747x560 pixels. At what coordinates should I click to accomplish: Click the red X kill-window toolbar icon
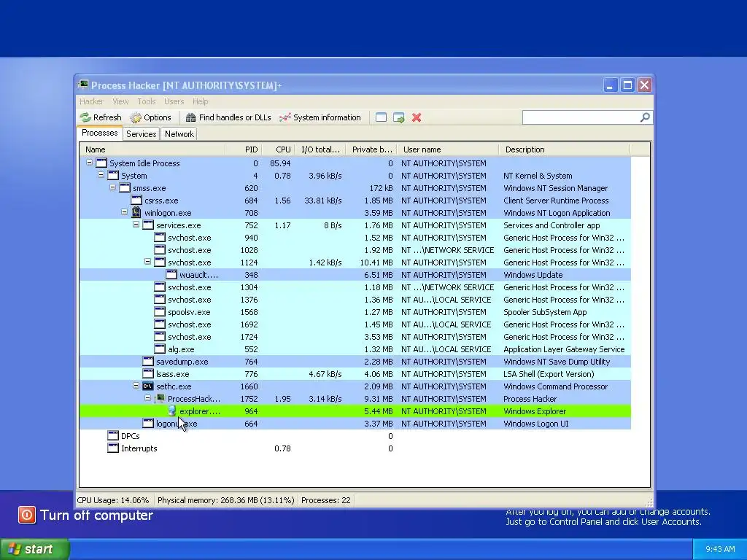click(x=417, y=117)
